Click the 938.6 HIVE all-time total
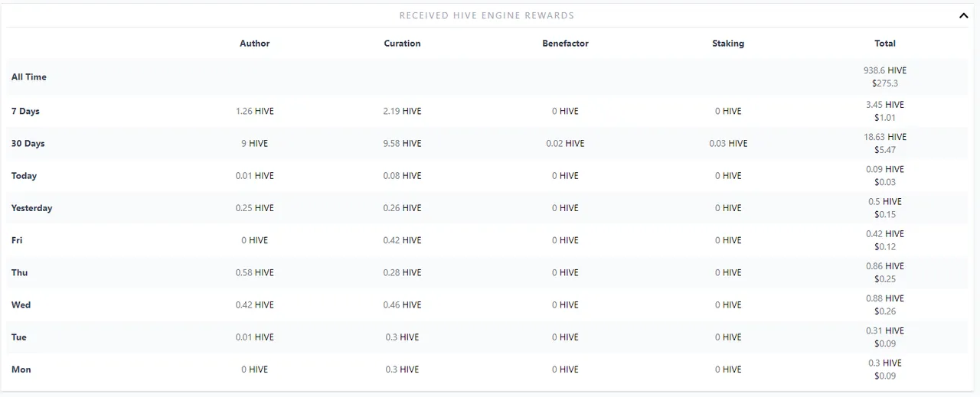Viewport: 980px width, 397px height. pos(885,70)
